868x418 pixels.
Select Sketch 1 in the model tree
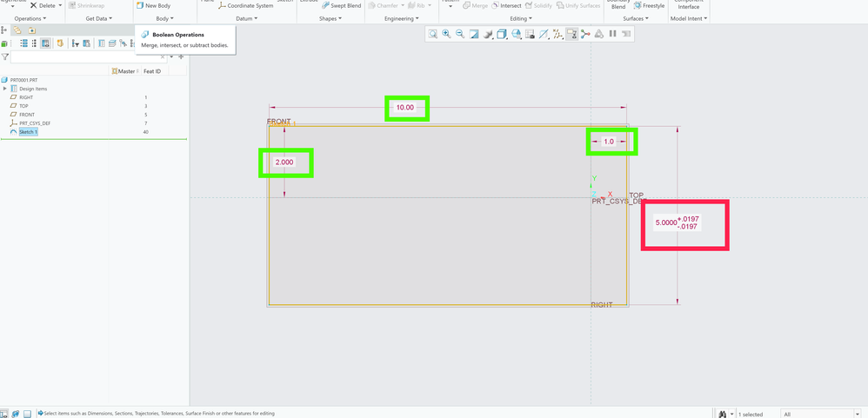pyautogui.click(x=28, y=132)
